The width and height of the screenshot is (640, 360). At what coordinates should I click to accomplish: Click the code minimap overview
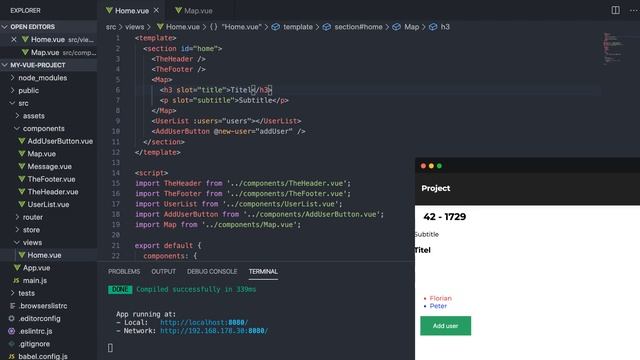pos(613,48)
